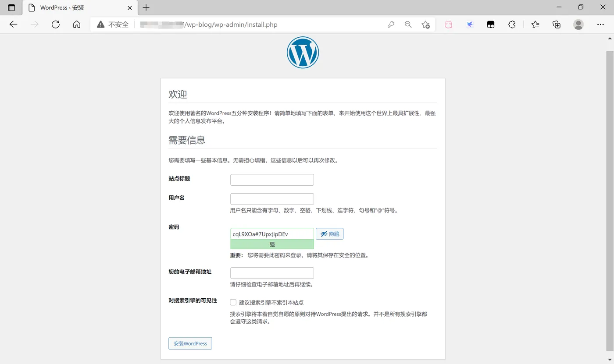The width and height of the screenshot is (614, 364).
Task: Open the Extensions puzzle piece menu
Action: [512, 25]
